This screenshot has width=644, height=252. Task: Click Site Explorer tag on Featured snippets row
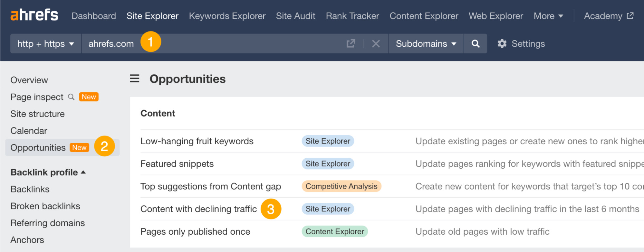328,163
